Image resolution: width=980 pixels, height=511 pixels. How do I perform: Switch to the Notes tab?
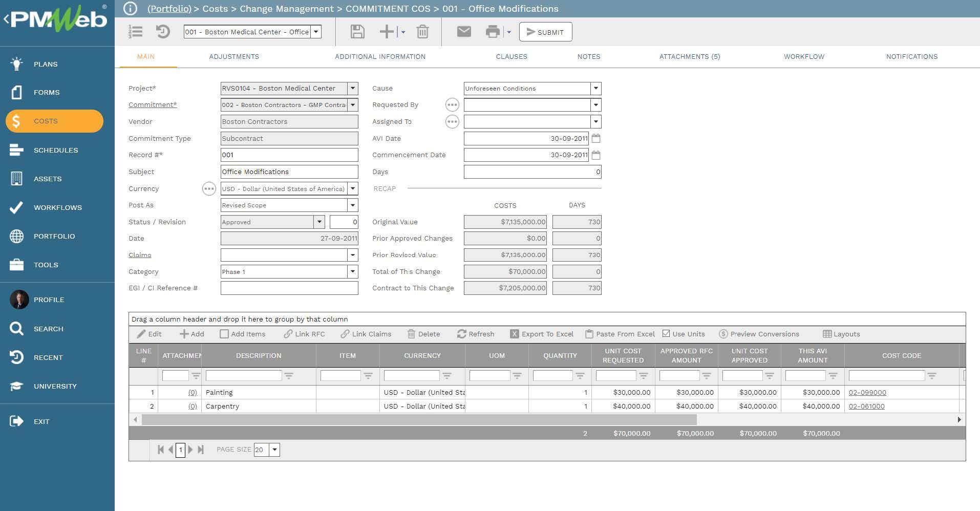[589, 56]
